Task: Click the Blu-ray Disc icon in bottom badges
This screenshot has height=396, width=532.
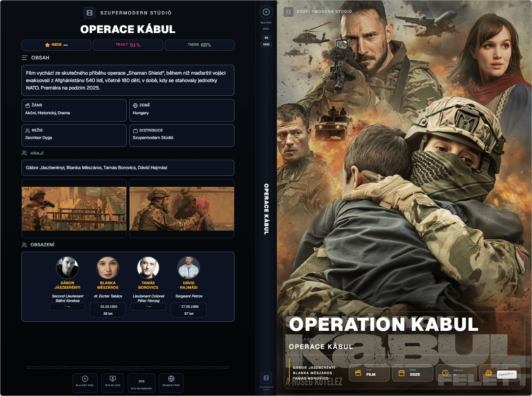Action: point(85,379)
